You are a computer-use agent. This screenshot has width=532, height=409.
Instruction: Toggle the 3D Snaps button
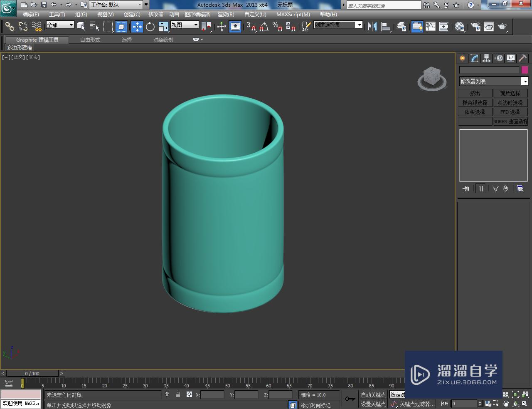coord(251,26)
